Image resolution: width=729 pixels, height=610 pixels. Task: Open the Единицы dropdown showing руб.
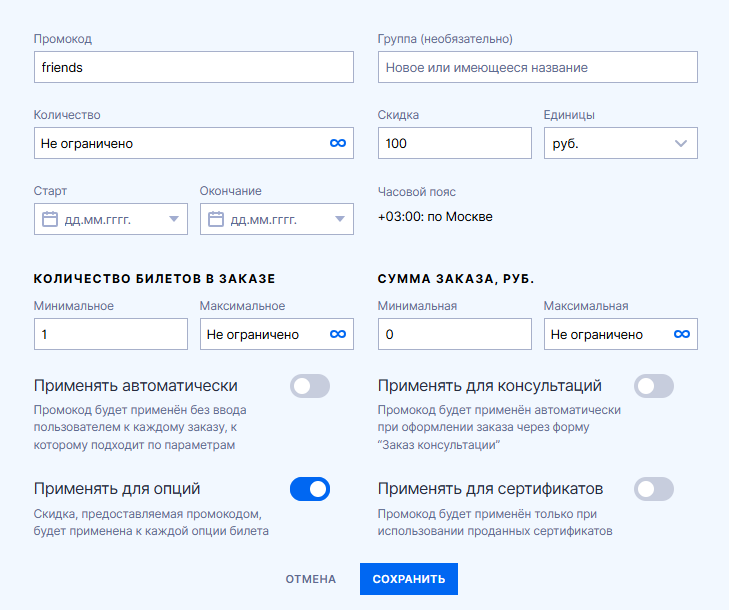621,143
